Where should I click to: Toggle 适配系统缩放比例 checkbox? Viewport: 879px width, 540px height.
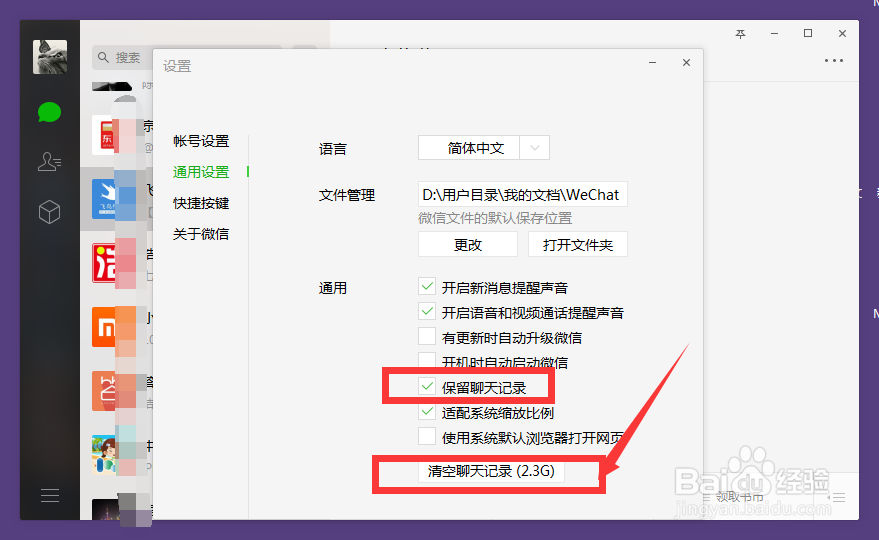click(x=427, y=412)
